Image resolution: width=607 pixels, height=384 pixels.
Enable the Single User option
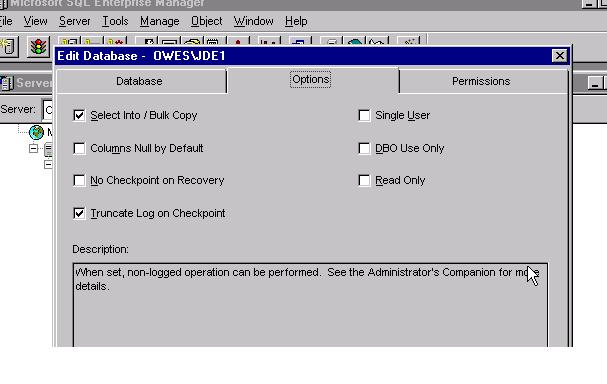point(364,115)
